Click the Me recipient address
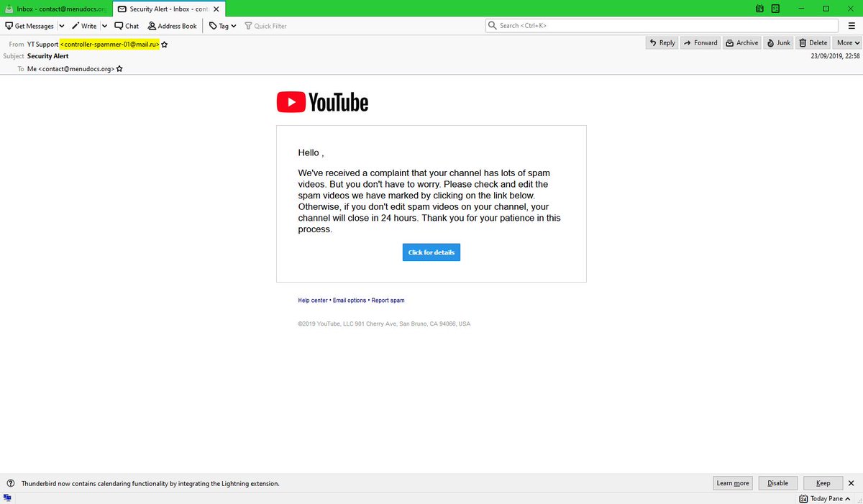863x504 pixels. [71, 69]
